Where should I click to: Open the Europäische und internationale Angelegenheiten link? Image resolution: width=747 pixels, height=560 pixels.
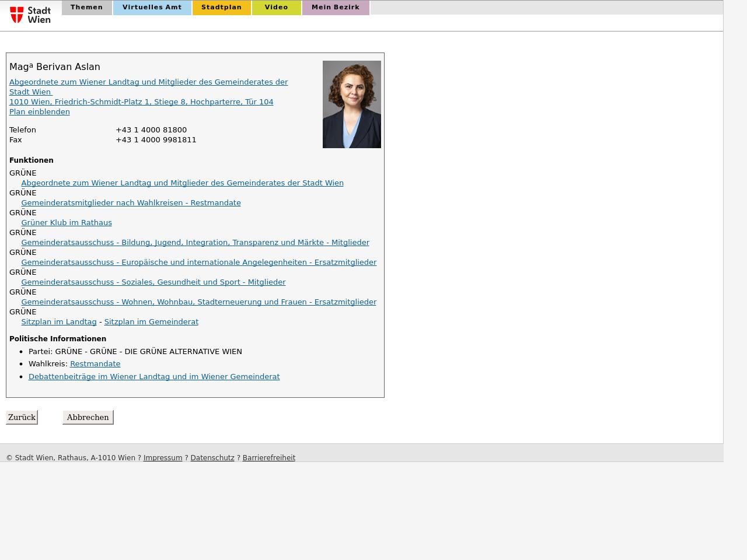(198, 262)
